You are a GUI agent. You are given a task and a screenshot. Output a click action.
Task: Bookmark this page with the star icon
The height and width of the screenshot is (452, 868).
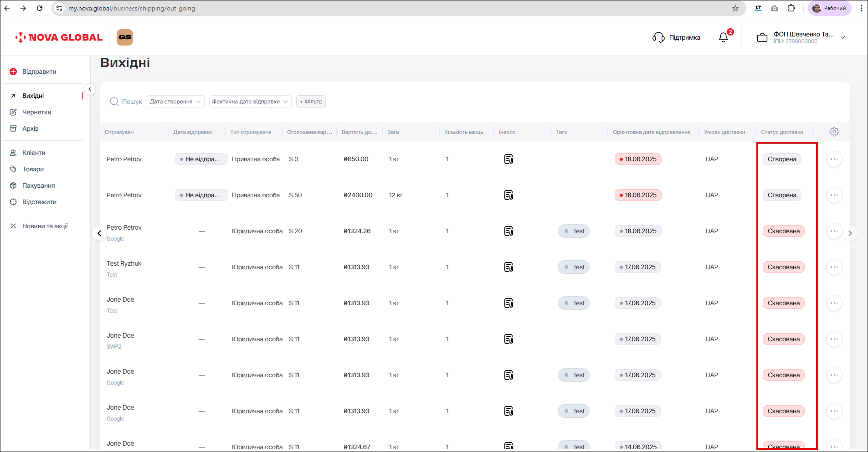tap(735, 8)
